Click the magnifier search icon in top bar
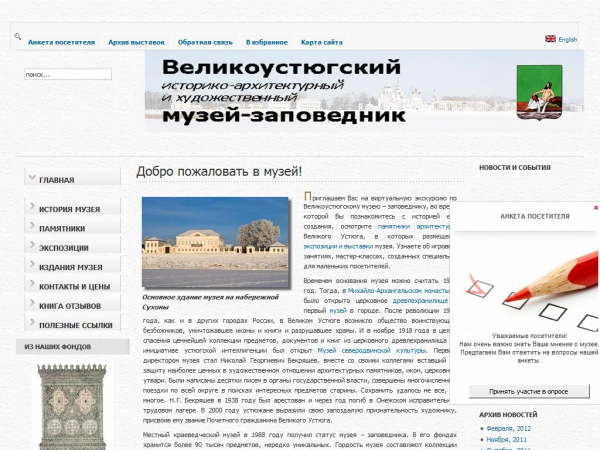The image size is (600, 450). (x=18, y=37)
